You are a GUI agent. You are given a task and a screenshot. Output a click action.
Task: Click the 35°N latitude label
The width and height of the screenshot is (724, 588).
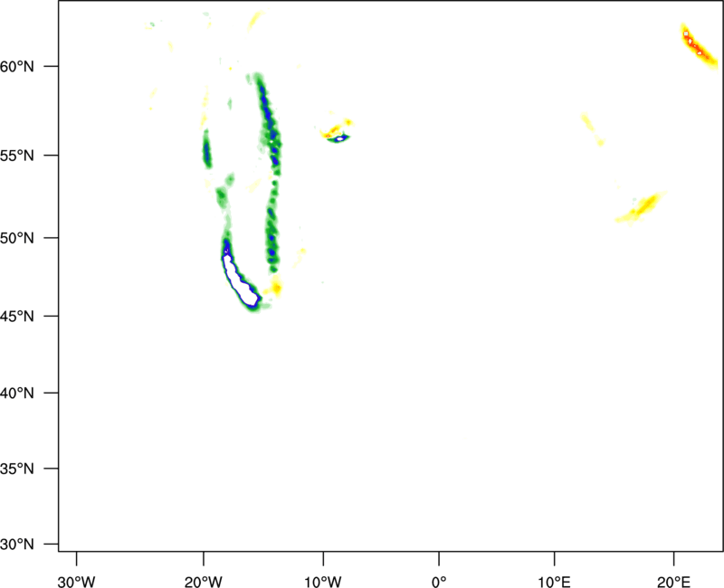click(x=17, y=469)
